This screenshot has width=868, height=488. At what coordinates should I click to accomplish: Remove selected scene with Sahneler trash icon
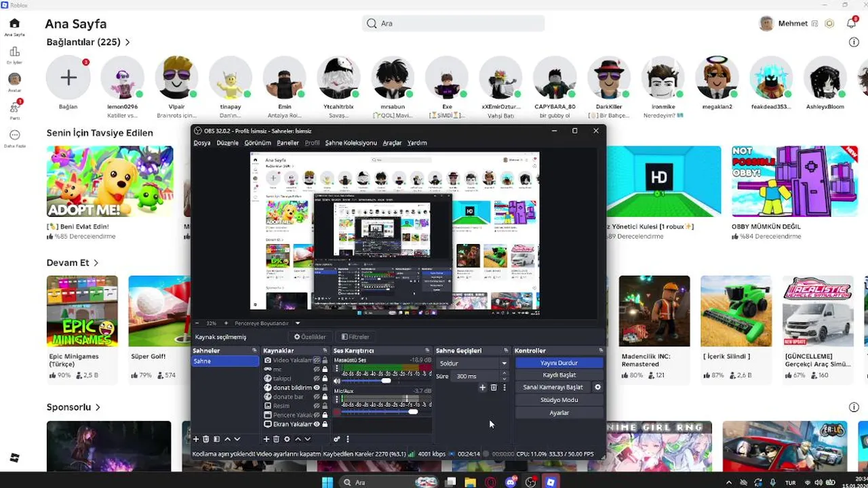pos(206,439)
